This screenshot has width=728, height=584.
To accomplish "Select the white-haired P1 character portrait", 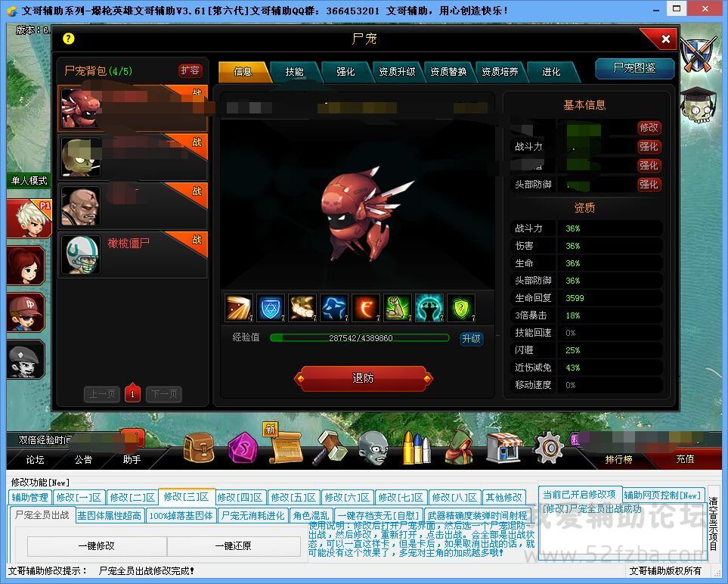I will [29, 218].
